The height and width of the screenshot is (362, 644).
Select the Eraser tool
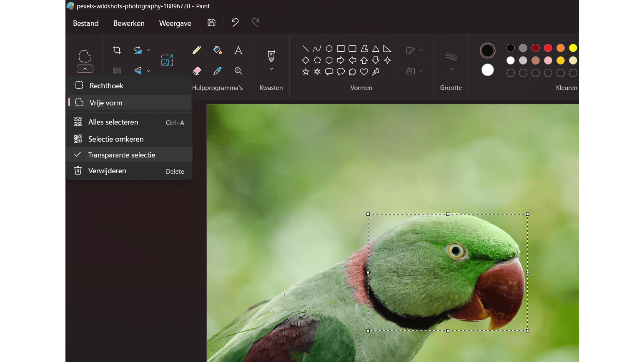pos(197,71)
